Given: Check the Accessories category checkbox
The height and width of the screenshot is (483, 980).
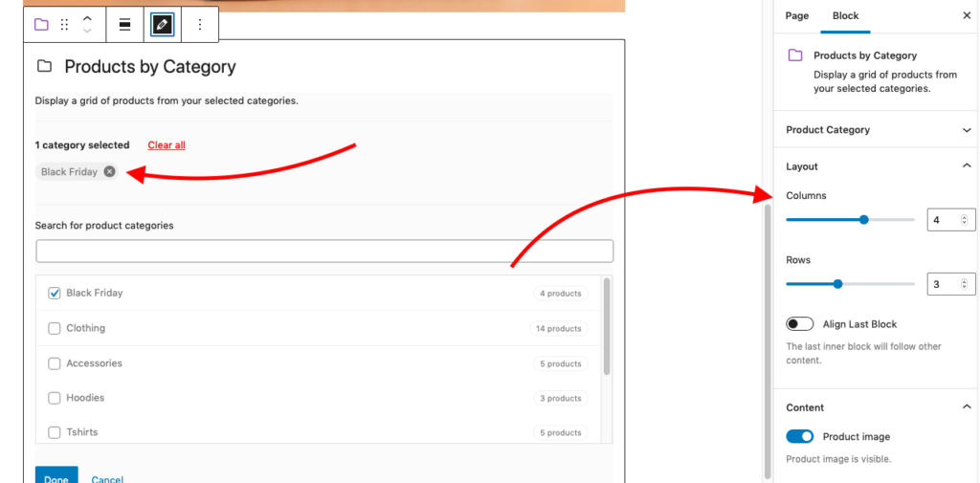Looking at the screenshot, I should coord(55,363).
